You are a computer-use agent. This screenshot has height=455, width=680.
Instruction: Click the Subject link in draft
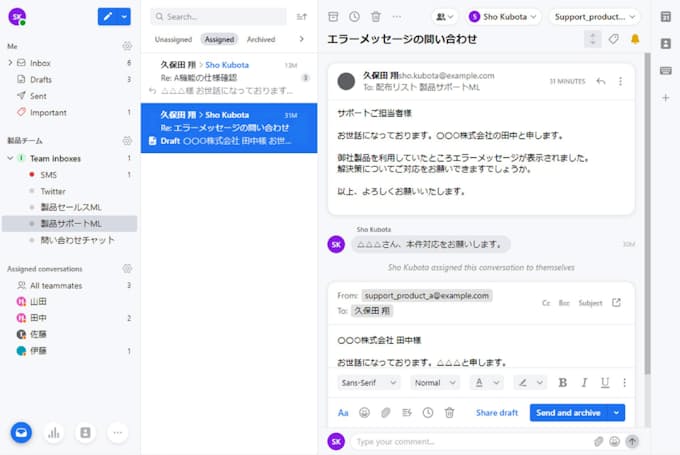click(x=590, y=303)
